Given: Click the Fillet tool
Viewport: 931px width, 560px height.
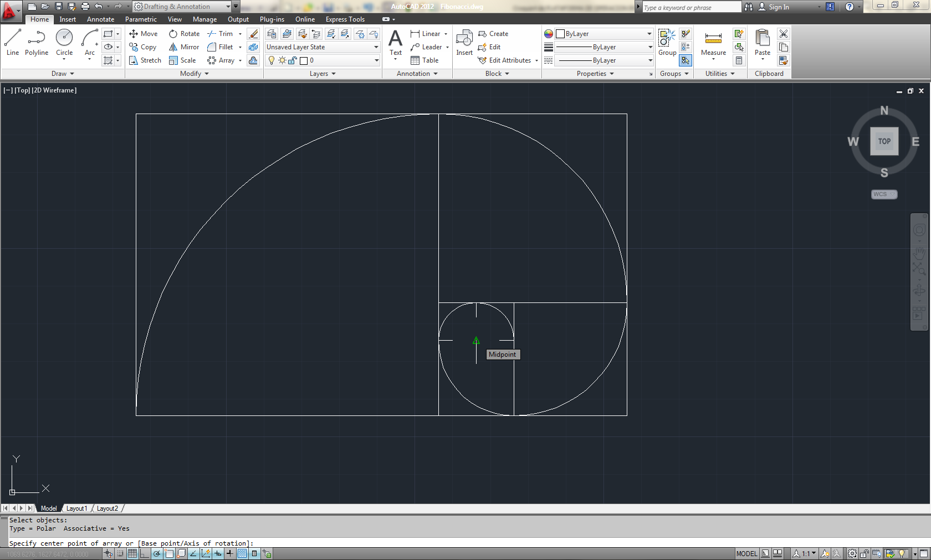Looking at the screenshot, I should click(x=220, y=47).
